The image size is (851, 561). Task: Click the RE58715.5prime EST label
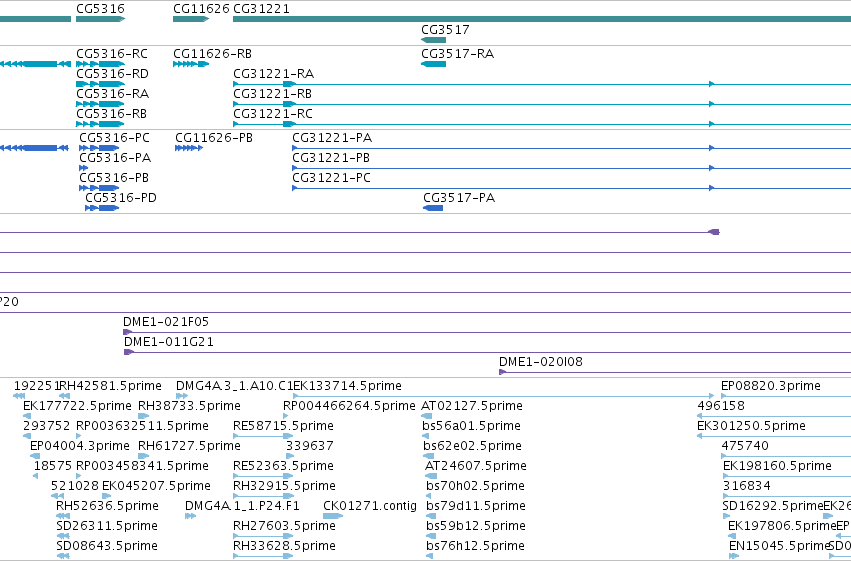283,426
